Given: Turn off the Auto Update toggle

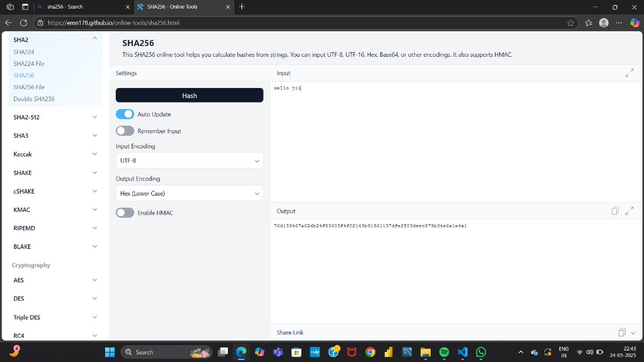Looking at the screenshot, I should (x=125, y=114).
